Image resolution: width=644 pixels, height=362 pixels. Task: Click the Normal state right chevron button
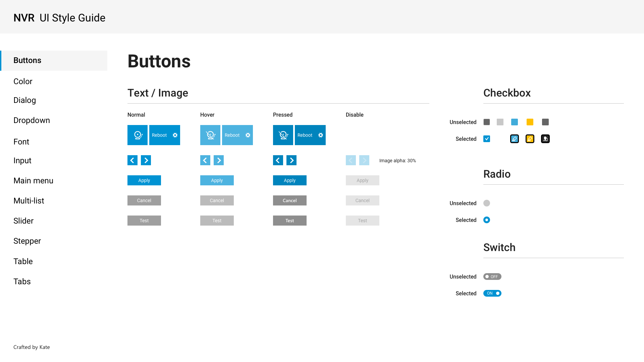coord(146,160)
